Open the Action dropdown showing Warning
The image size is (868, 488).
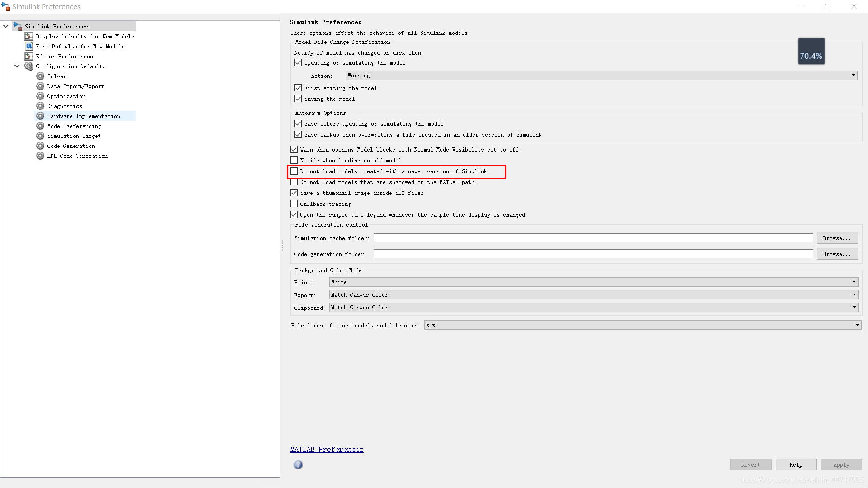click(602, 76)
